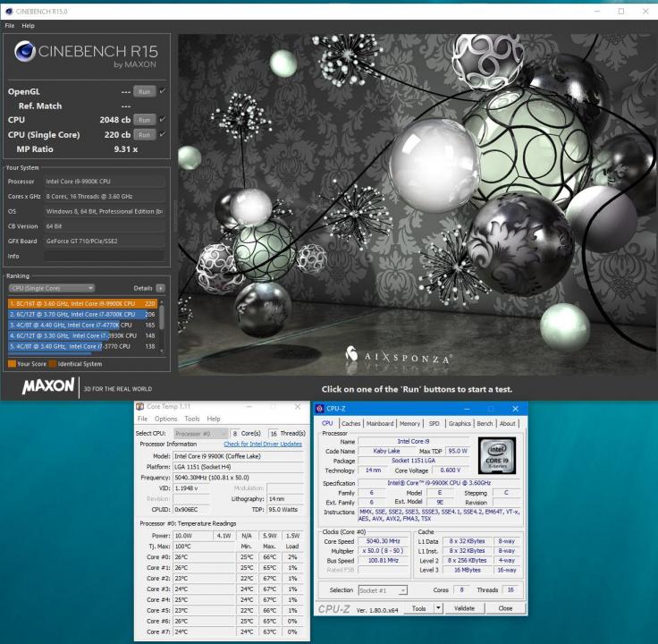This screenshot has width=658, height=644.
Task: Open Core Temp File menu
Action: (x=143, y=419)
